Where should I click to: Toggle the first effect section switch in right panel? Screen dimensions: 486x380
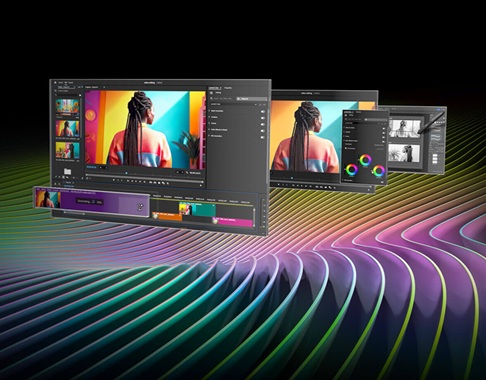[263, 111]
